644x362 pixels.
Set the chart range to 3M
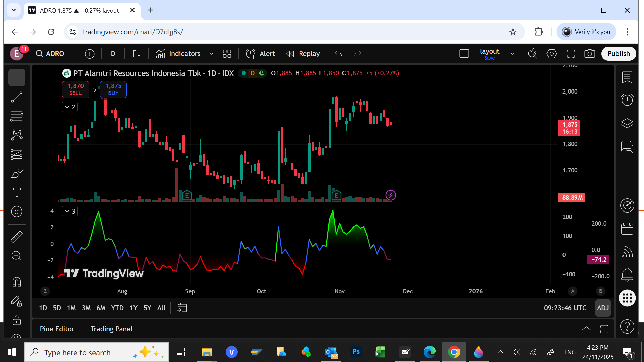pyautogui.click(x=86, y=308)
